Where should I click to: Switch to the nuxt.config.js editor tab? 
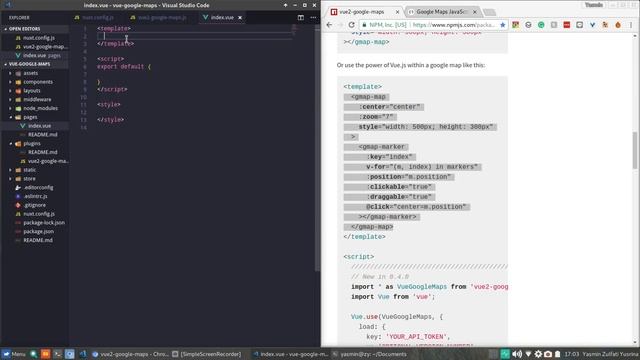pyautogui.click(x=94, y=18)
